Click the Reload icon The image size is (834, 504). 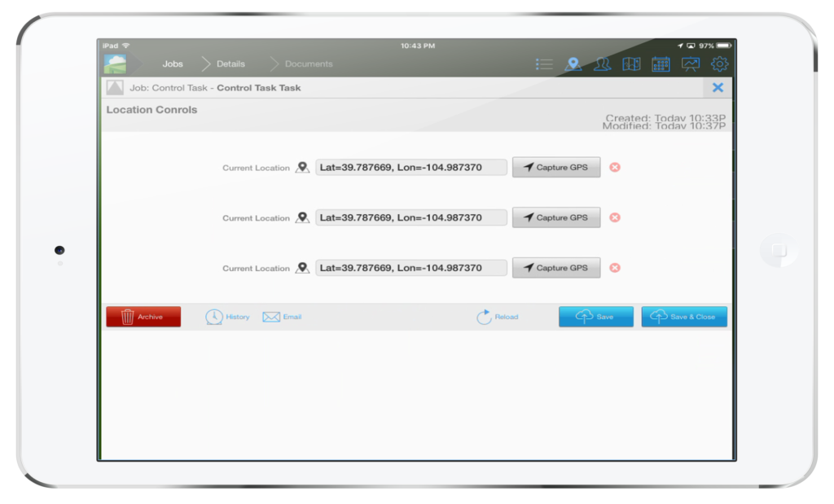click(484, 317)
